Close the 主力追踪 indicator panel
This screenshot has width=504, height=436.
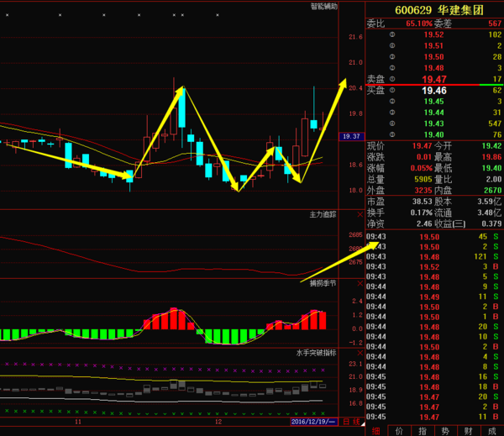click(360, 214)
